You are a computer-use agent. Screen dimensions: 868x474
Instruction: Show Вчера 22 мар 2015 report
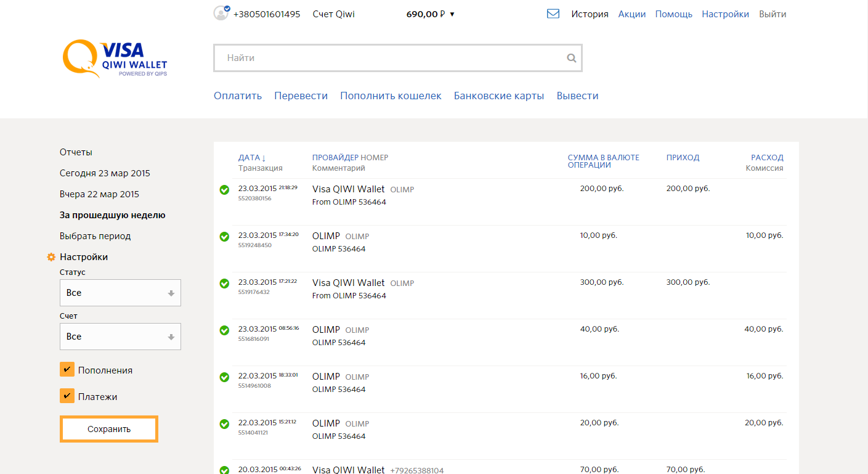99,194
